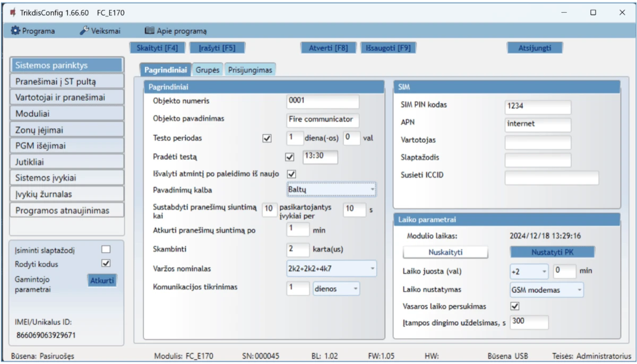This screenshot has width=637, height=364.
Task: Select Zonų įėjimai in the sidebar
Action: tap(67, 129)
